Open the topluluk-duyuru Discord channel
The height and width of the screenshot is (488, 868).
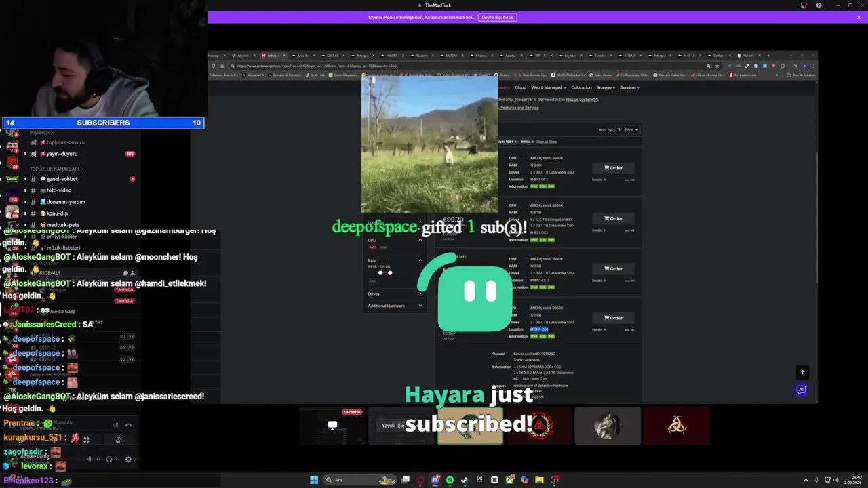tap(65, 142)
